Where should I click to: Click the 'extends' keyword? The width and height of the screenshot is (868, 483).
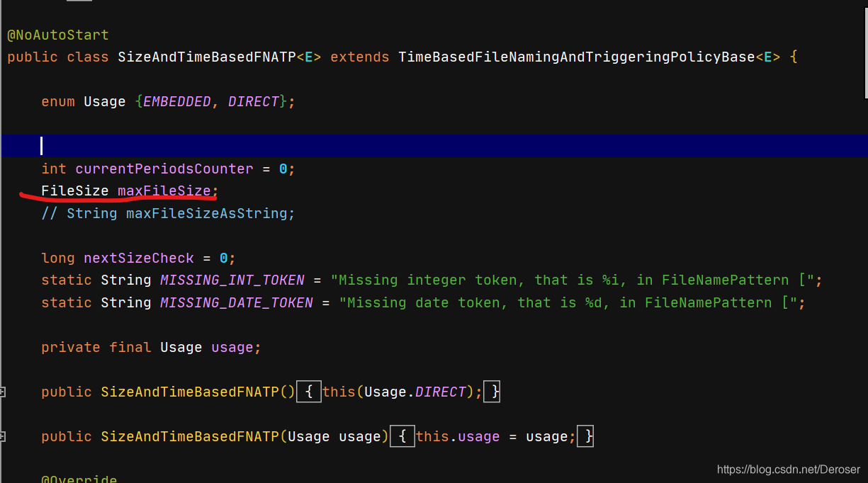360,57
